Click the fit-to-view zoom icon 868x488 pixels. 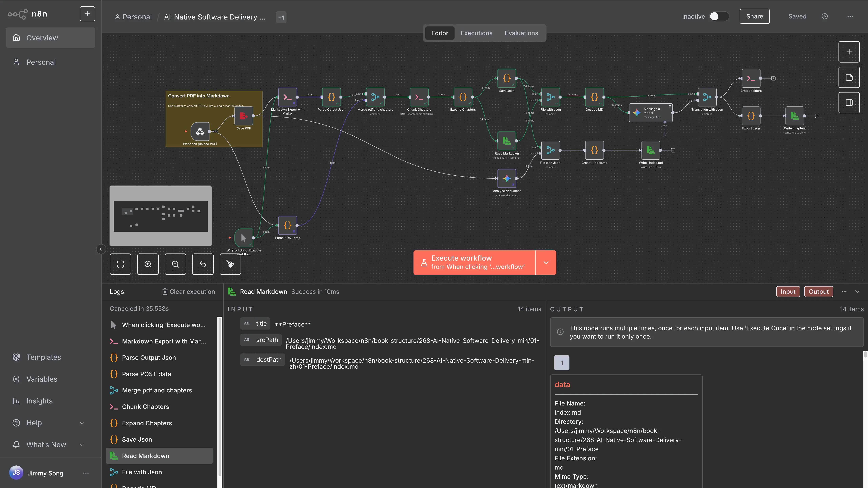[120, 264]
